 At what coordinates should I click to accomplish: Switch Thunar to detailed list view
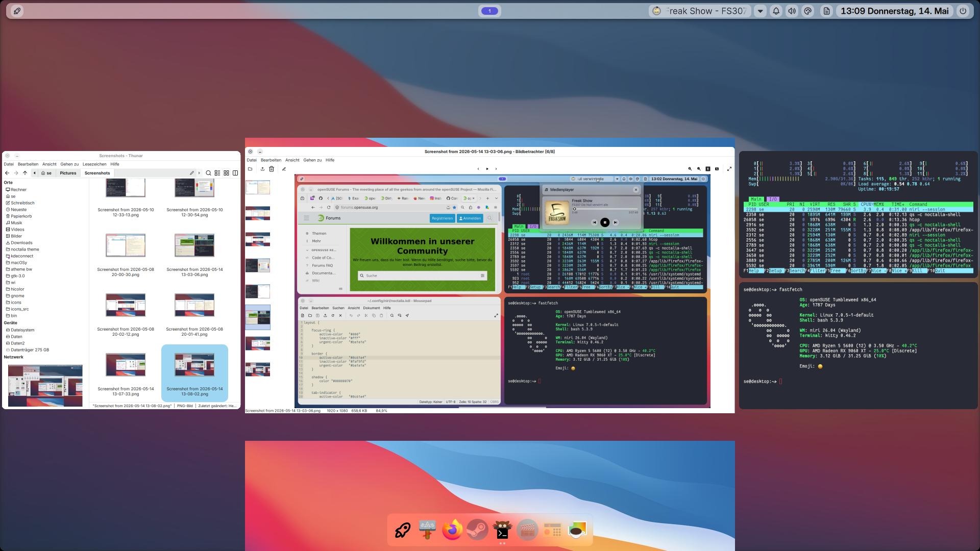coord(217,173)
